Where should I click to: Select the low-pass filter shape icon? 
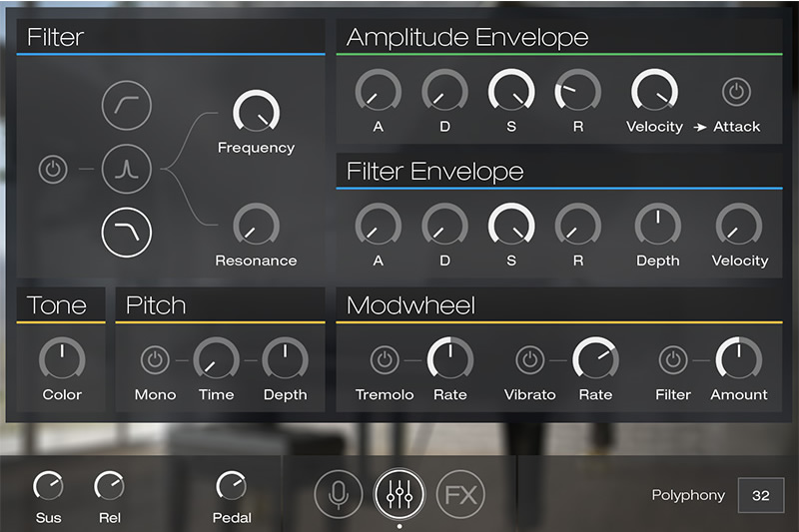click(127, 233)
